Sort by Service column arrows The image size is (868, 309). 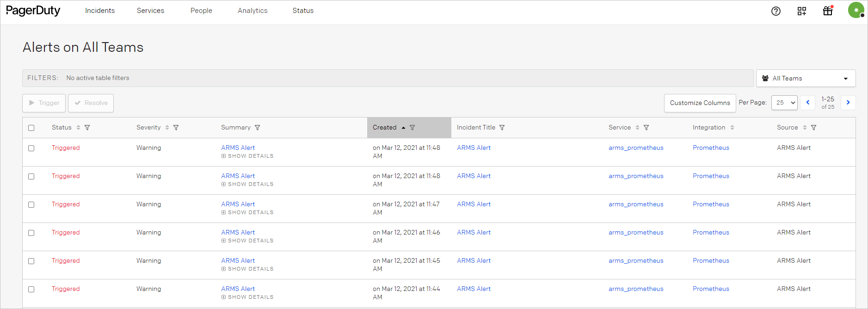point(637,128)
